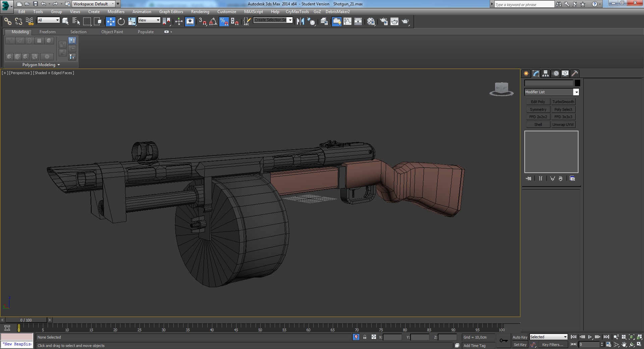
Task: Open the Material Editor icon
Action: (371, 21)
